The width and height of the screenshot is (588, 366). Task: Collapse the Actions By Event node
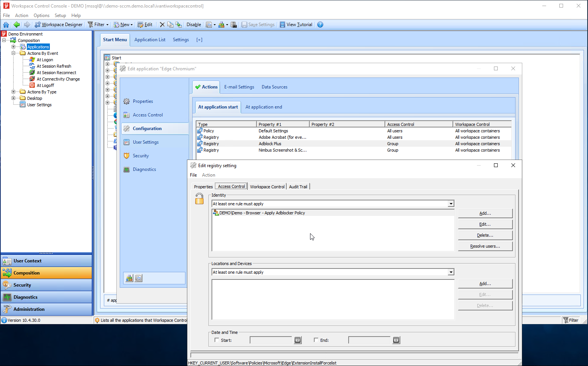click(14, 53)
